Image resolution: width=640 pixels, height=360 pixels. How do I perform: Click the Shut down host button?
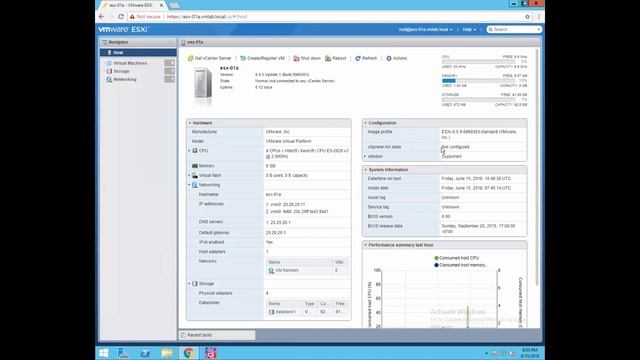[x=307, y=58]
